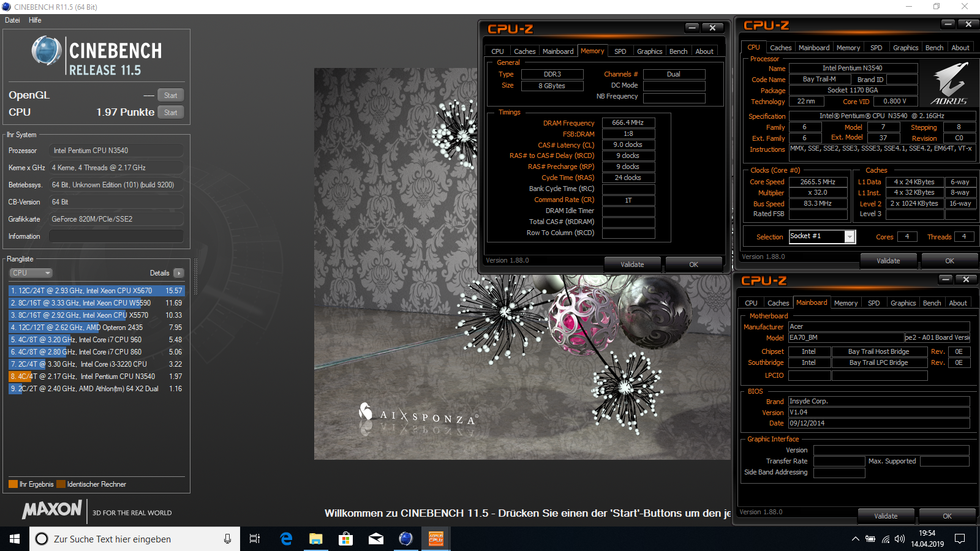Click the Core Speed value field
Image resolution: width=980 pixels, height=551 pixels.
pyautogui.click(x=818, y=182)
